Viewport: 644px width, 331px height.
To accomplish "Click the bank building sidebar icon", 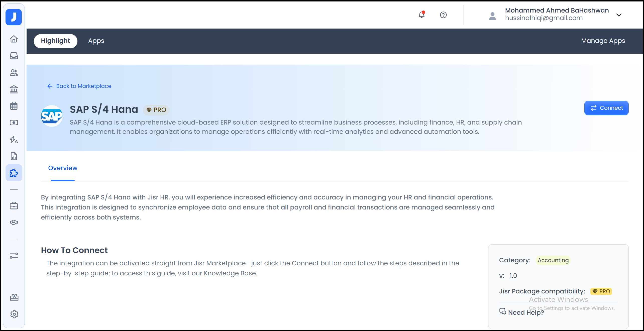I will (14, 89).
